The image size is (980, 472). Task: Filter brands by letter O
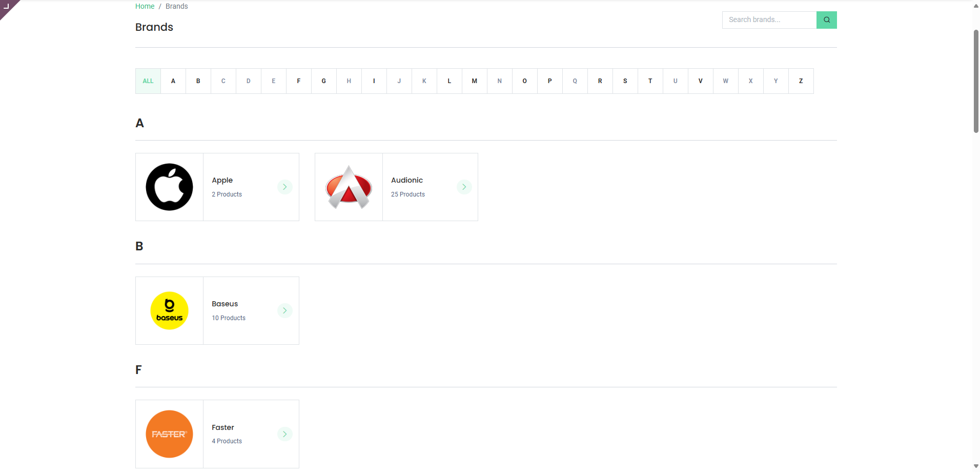pyautogui.click(x=525, y=81)
